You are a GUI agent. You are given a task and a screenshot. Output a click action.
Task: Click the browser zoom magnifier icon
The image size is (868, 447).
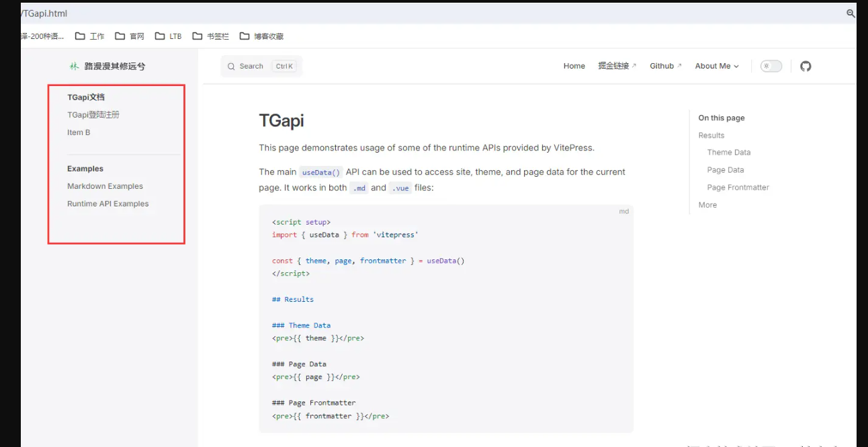pos(850,13)
